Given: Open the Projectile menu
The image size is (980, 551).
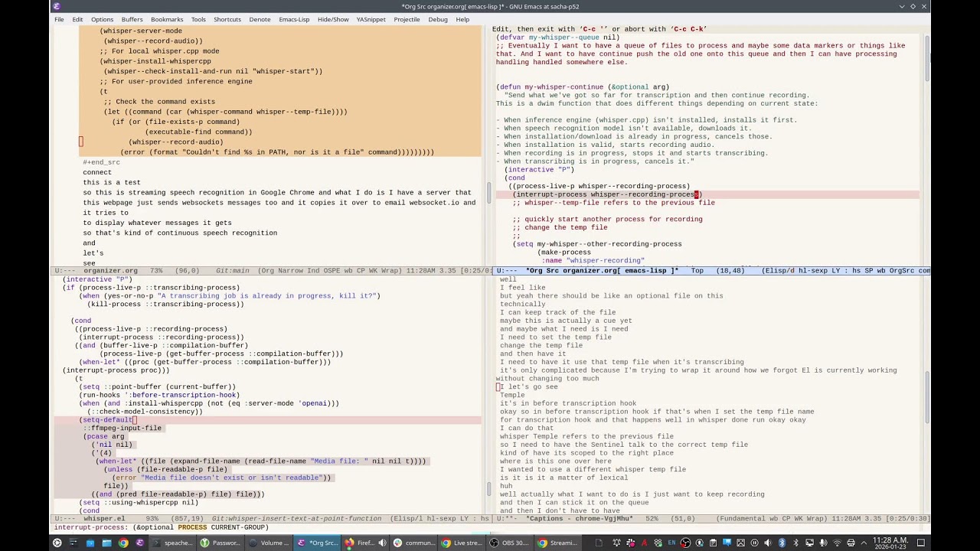Looking at the screenshot, I should (407, 19).
